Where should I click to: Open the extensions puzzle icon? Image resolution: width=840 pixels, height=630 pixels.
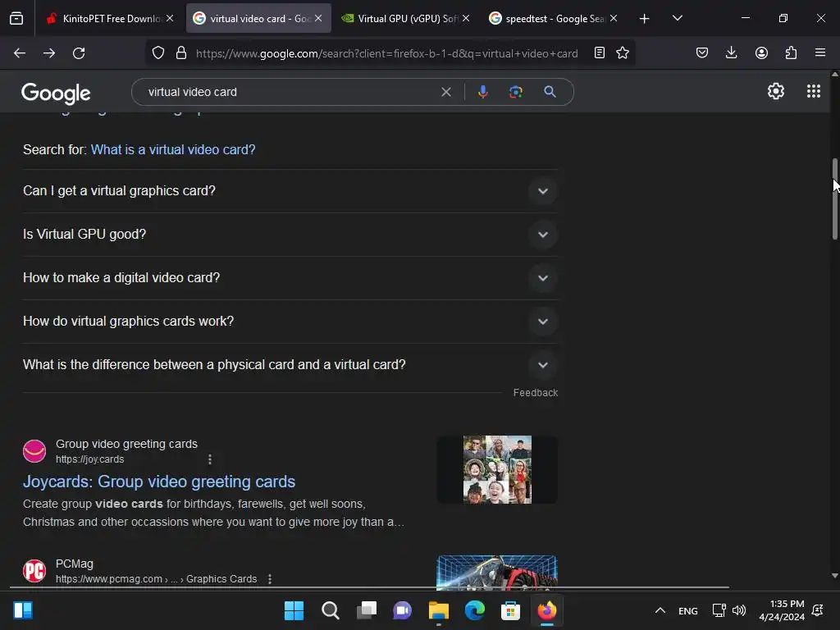tap(791, 53)
